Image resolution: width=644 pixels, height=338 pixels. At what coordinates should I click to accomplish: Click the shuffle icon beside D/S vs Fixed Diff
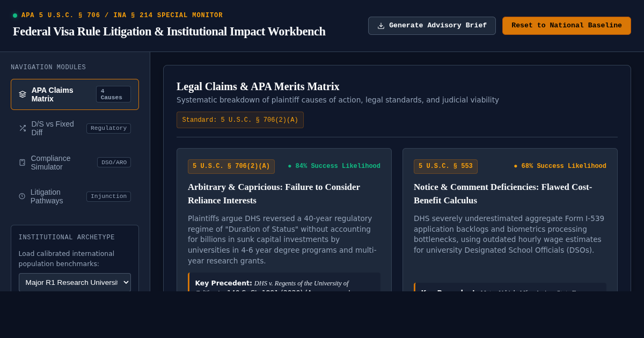(x=23, y=128)
